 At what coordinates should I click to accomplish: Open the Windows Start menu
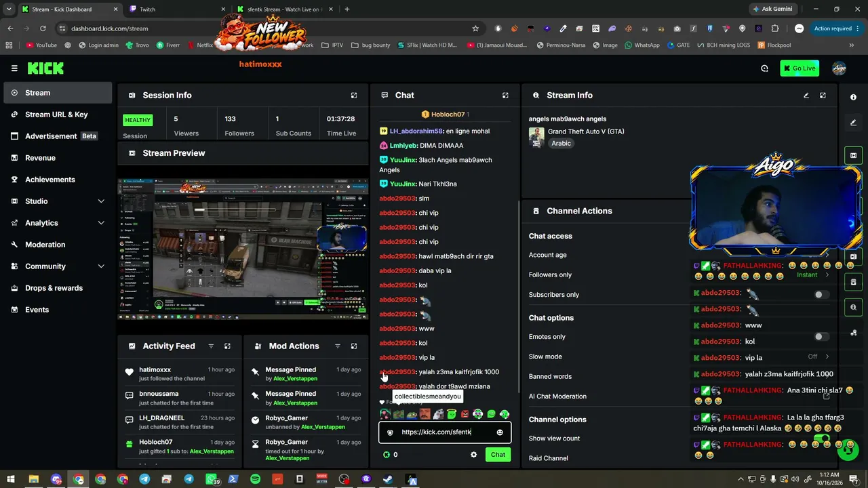[x=11, y=480]
